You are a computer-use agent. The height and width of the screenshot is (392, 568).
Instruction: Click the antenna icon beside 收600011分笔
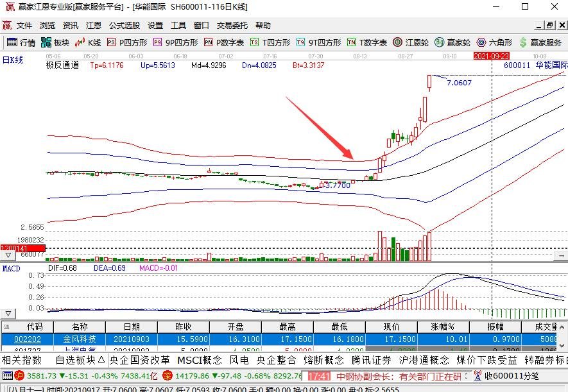pos(478,375)
